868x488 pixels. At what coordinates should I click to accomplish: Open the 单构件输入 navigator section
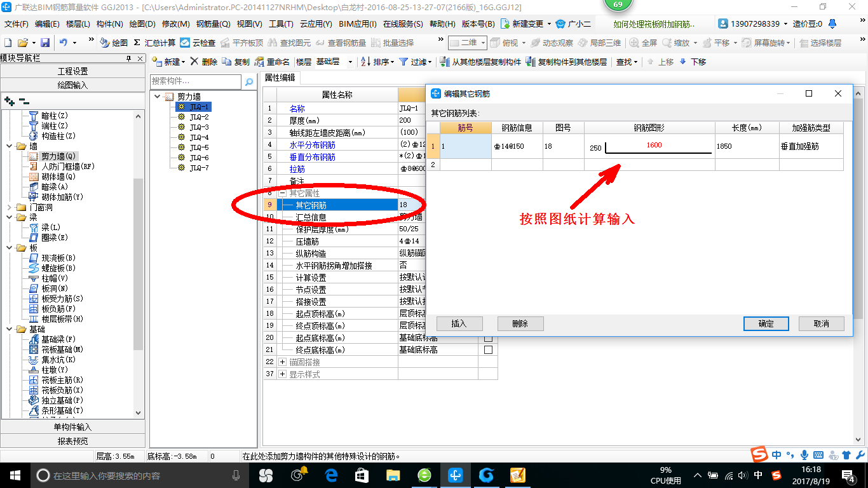(73, 427)
